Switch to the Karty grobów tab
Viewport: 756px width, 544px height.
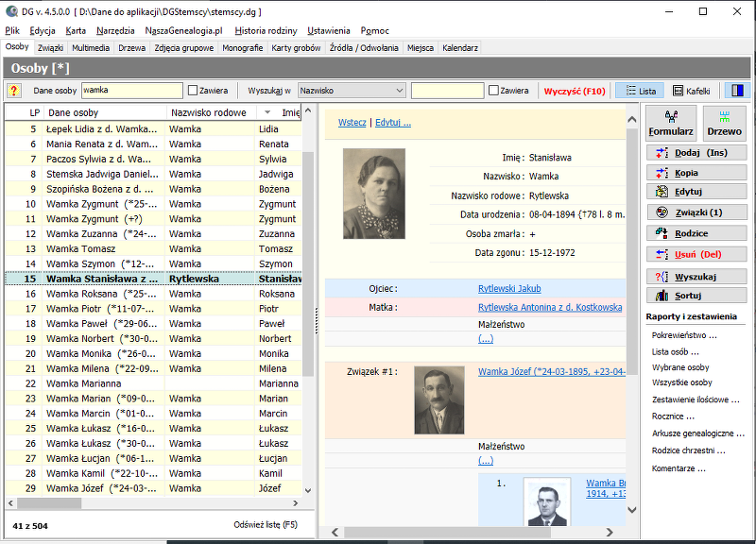tap(296, 48)
